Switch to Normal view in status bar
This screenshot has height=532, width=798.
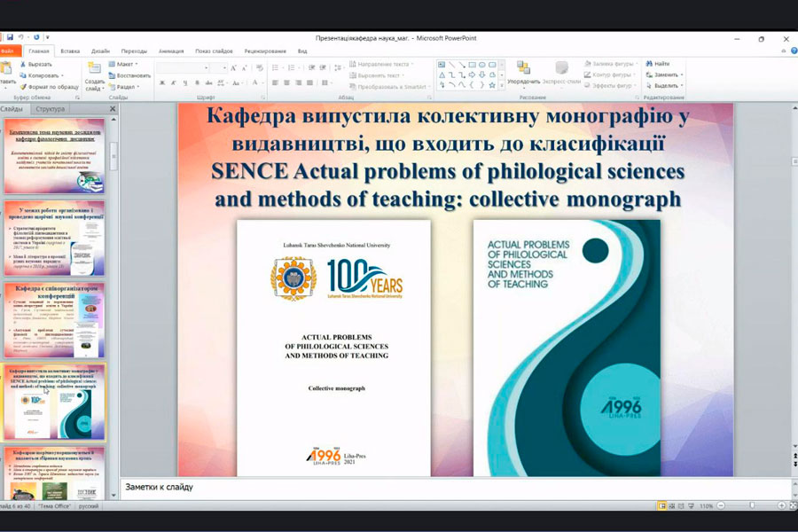[x=662, y=505]
